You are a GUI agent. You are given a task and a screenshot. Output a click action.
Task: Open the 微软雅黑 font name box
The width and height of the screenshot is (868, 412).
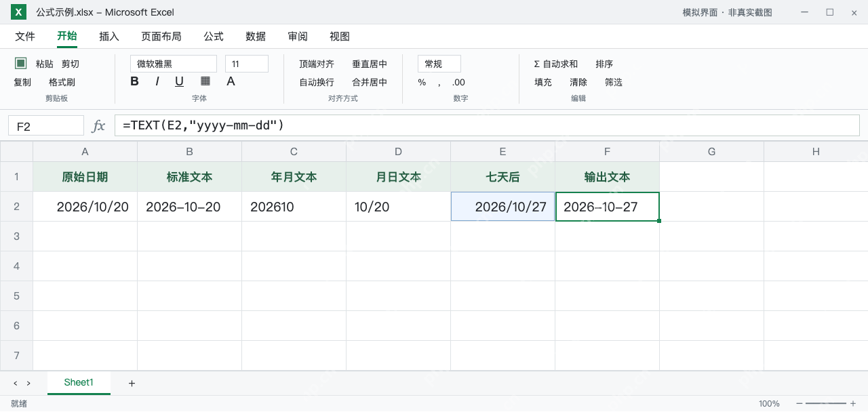coord(174,64)
